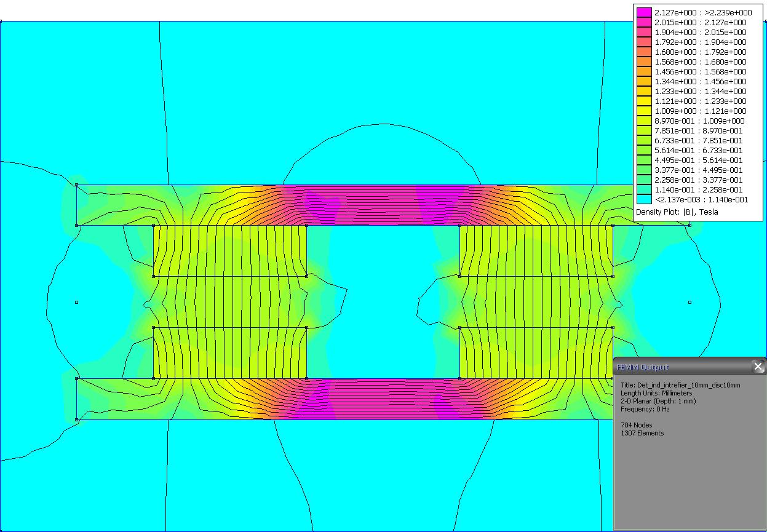
Task: Select legend text "6.733e-001 : 7.851e-001"
Action: 699,140
